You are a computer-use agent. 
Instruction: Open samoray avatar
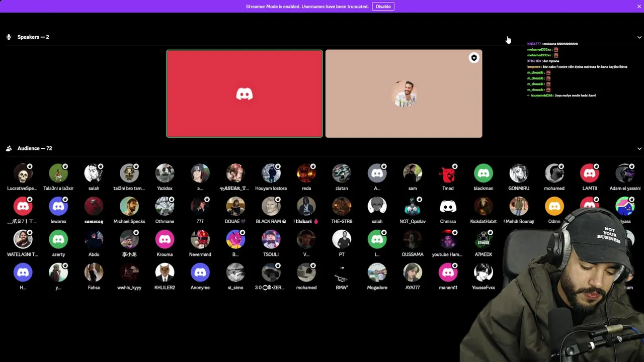click(94, 207)
